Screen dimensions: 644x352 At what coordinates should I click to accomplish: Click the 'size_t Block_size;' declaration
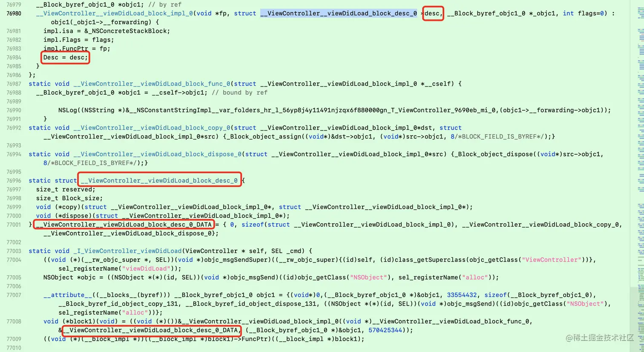point(69,198)
